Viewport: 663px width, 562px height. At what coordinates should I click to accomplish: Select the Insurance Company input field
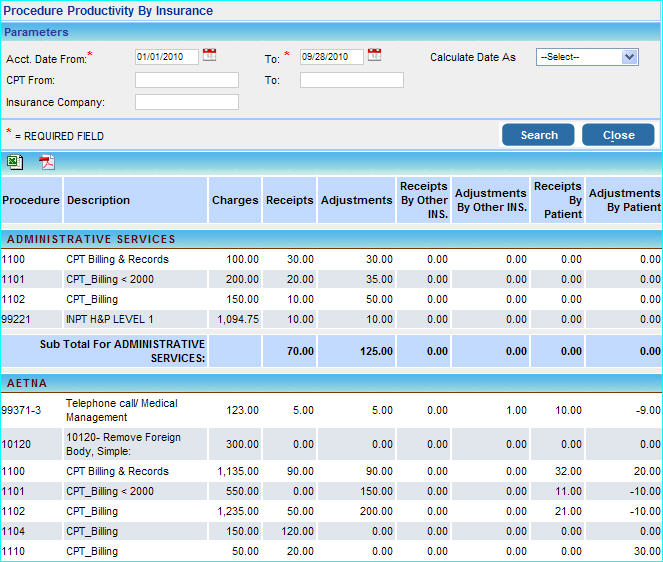coord(186,102)
